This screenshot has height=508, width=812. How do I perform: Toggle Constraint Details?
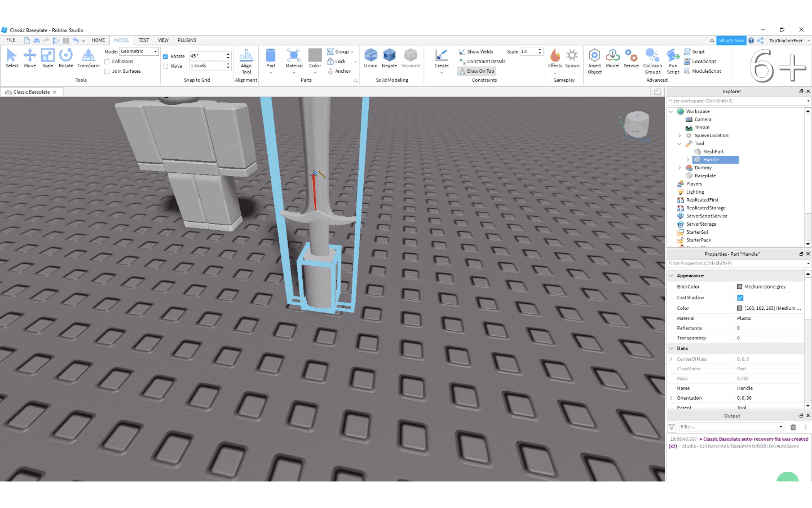[482, 62]
